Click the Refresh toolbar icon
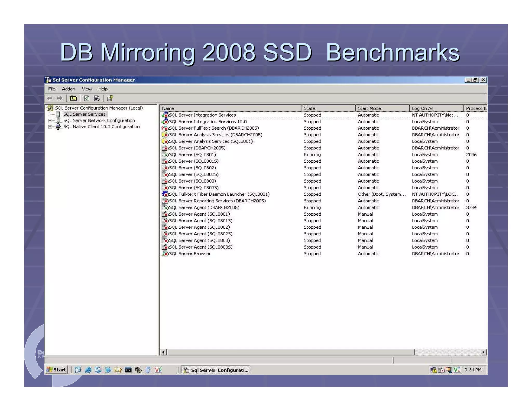 (87, 98)
